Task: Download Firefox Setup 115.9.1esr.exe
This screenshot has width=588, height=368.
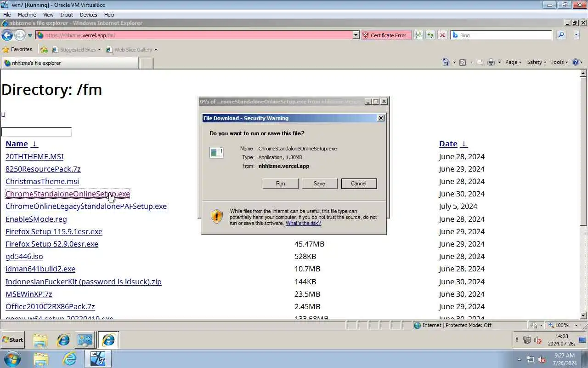Action: click(54, 231)
